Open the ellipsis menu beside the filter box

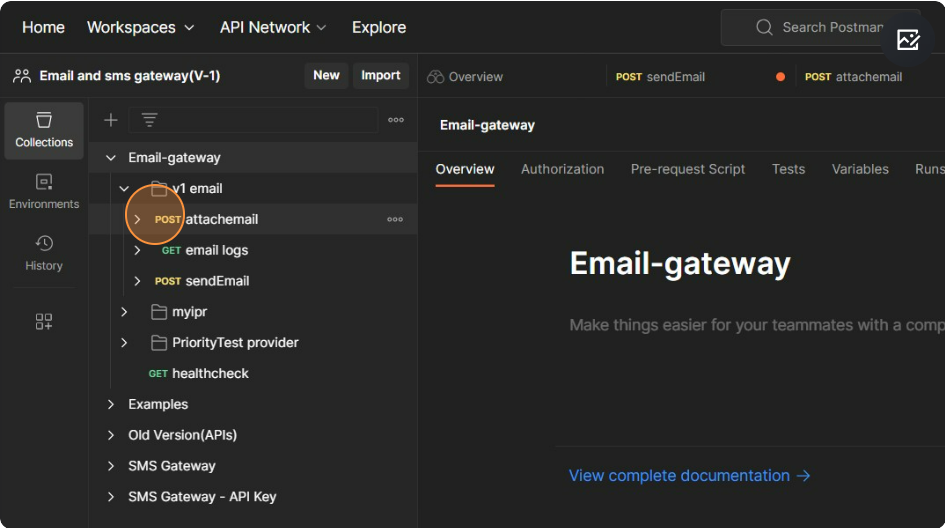[x=396, y=120]
